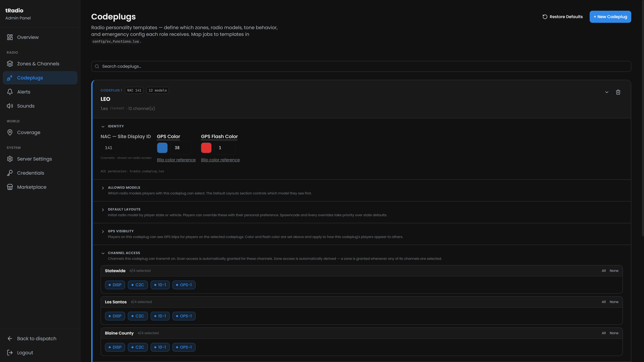Click the Coverage map pin icon
Viewport: 644px width, 362px height.
click(10, 132)
